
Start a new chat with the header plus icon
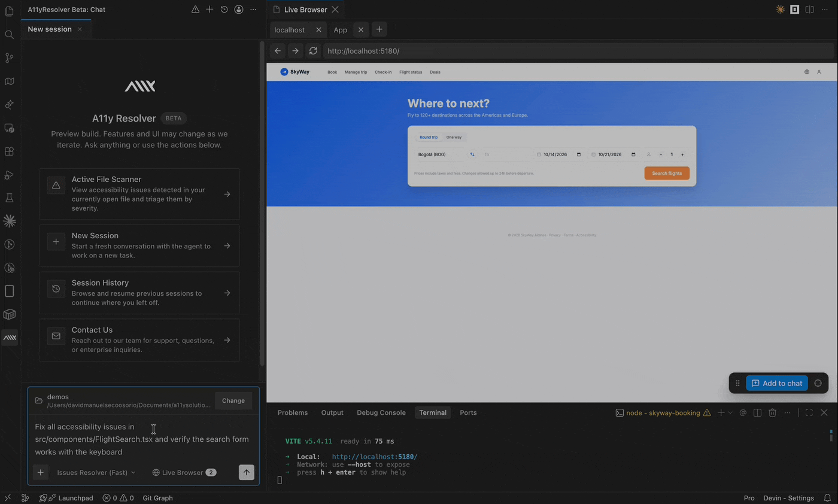[209, 10]
